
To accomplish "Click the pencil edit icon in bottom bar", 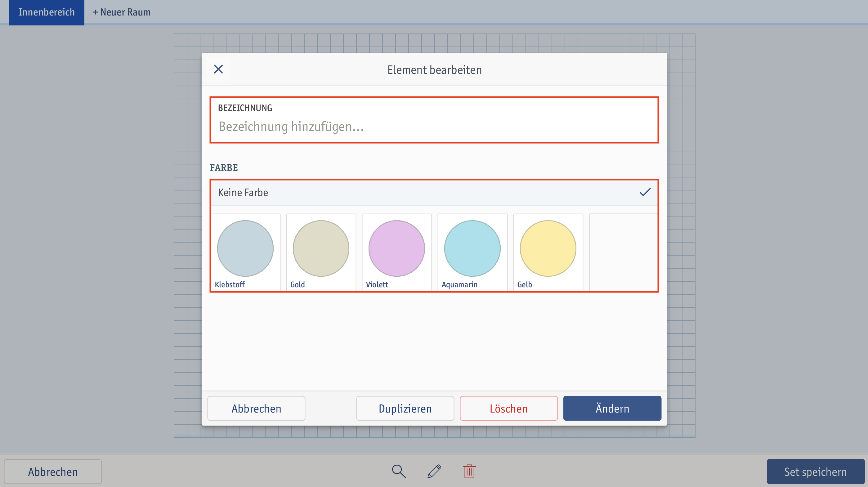I will [x=434, y=471].
